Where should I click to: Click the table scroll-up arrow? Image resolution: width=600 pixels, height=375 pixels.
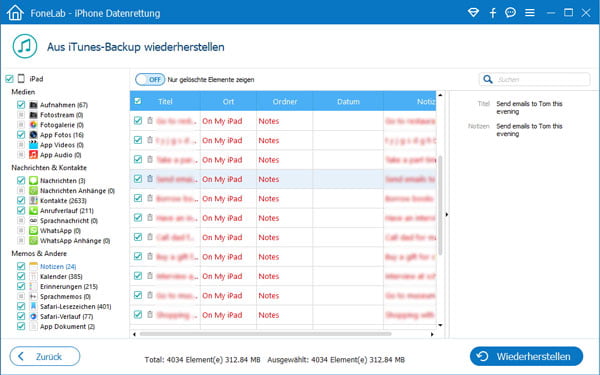tap(440, 95)
